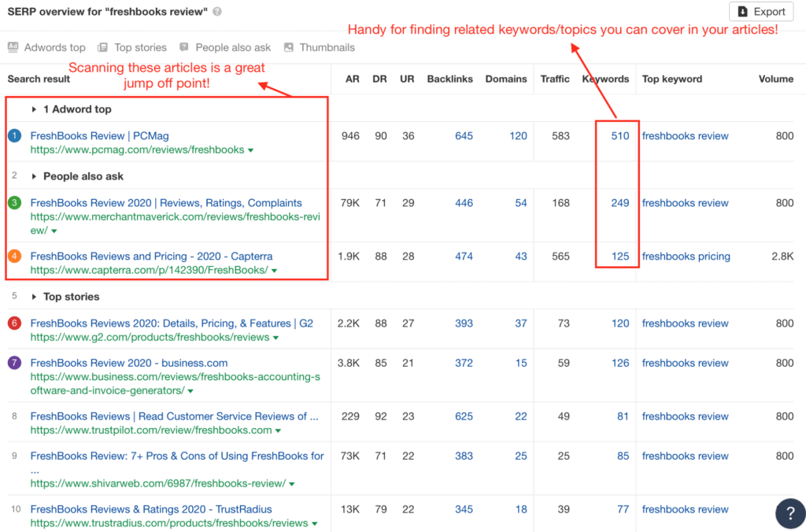Open the dropdown arrow next to the g2.com URL
Screen dimensions: 806x532
point(276,338)
